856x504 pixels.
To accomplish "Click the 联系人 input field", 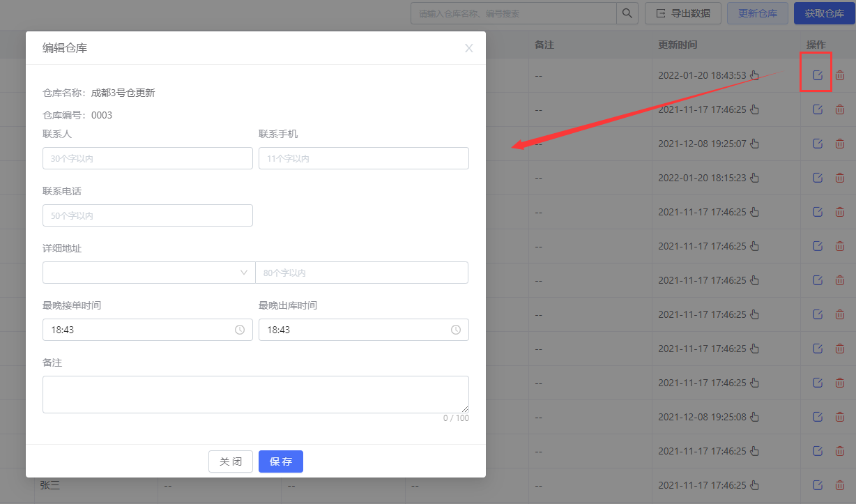I will point(148,158).
